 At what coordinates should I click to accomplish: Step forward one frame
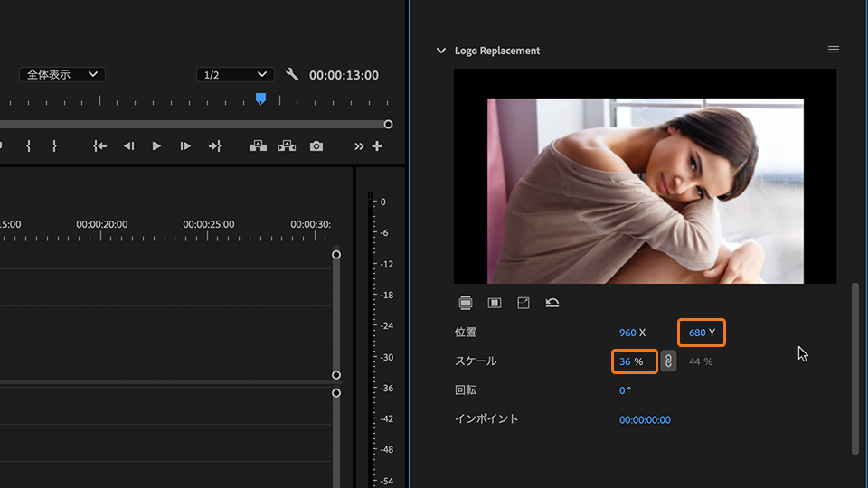(x=185, y=146)
